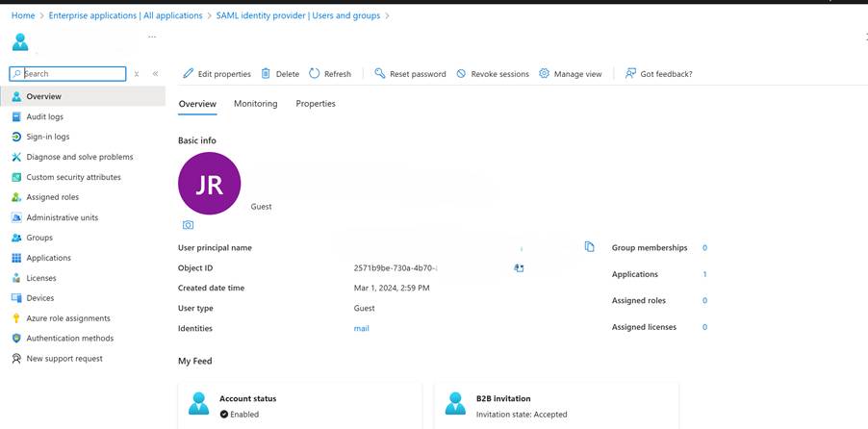Viewport: 868px width, 429px height.
Task: Click the Account status card user icon
Action: [198, 404]
